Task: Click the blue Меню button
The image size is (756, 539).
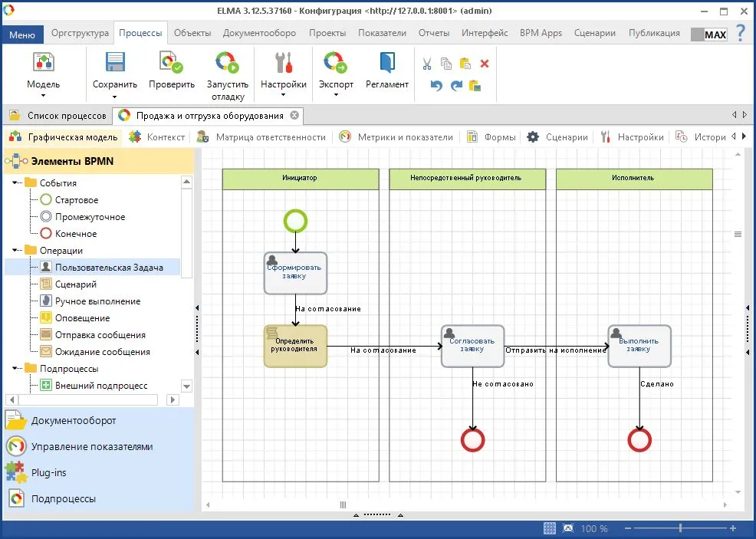Action: (22, 35)
